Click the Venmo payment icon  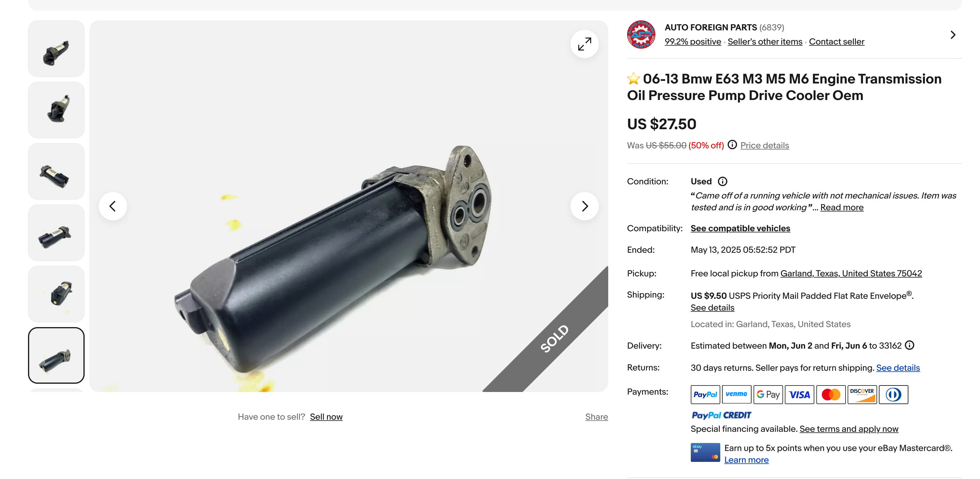click(x=736, y=395)
